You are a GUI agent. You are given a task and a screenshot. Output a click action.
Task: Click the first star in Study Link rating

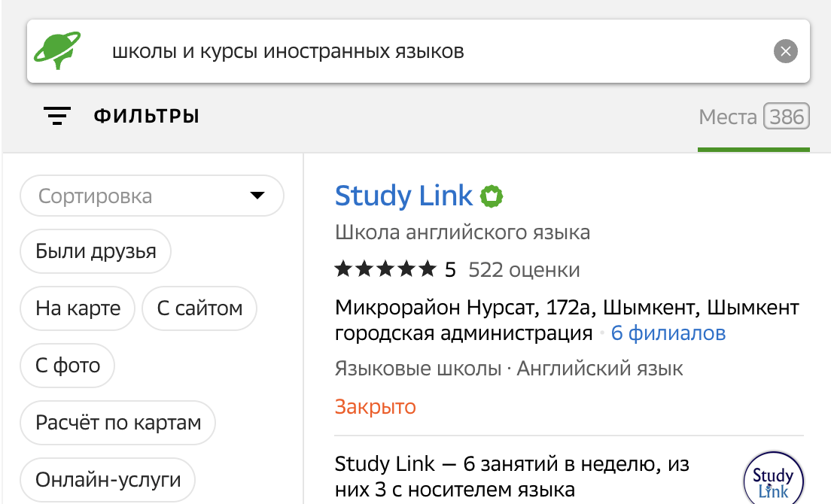[x=342, y=269]
